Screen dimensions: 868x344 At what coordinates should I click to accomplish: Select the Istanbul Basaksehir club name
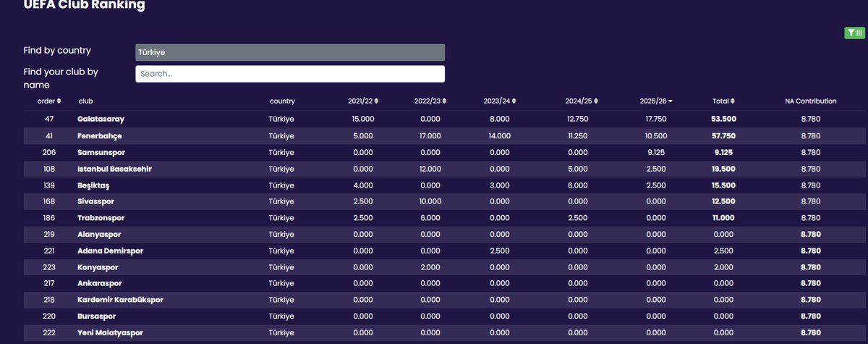(x=114, y=169)
